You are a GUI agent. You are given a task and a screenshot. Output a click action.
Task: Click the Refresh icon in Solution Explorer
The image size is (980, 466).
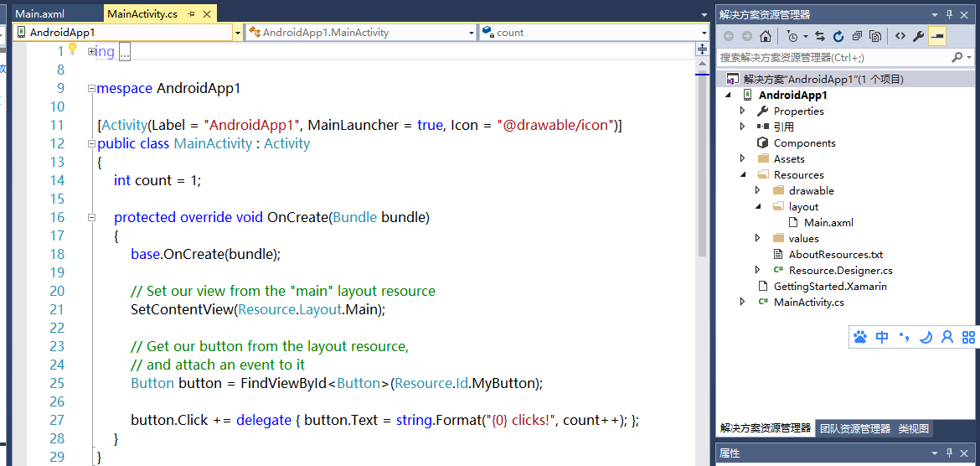838,36
